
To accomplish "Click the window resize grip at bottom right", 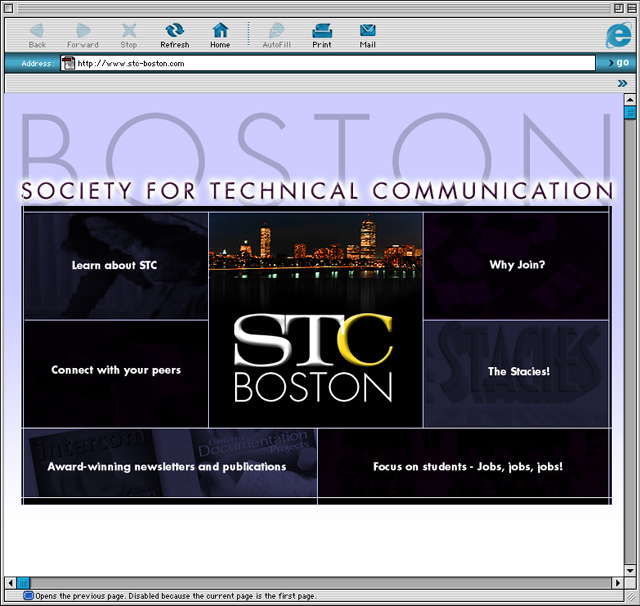I will tap(630, 596).
